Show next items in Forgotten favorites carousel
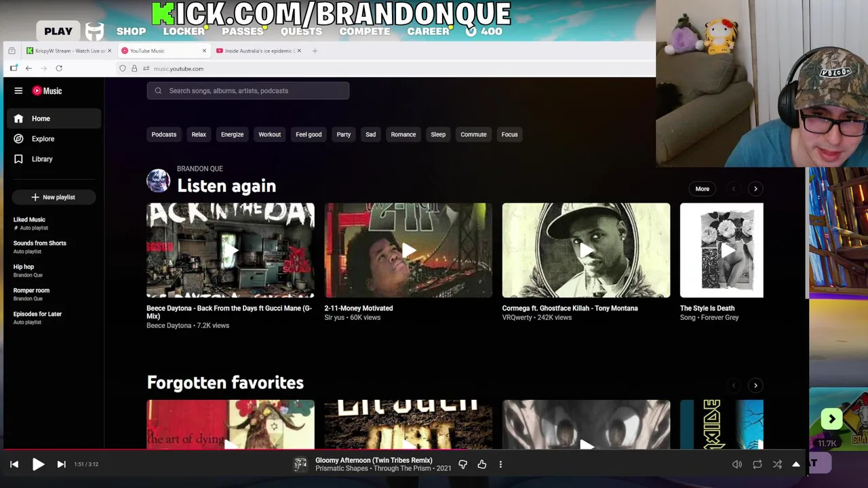The image size is (868, 488). click(x=755, y=386)
